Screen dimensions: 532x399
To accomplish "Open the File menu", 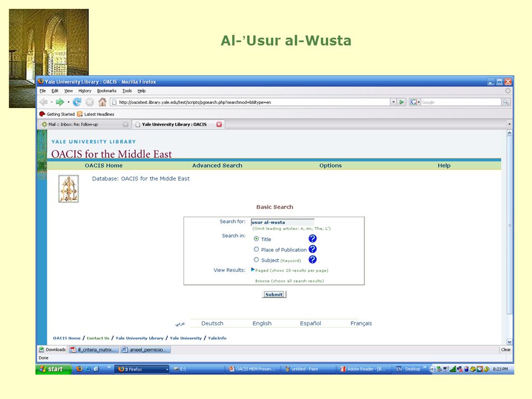I will click(43, 90).
